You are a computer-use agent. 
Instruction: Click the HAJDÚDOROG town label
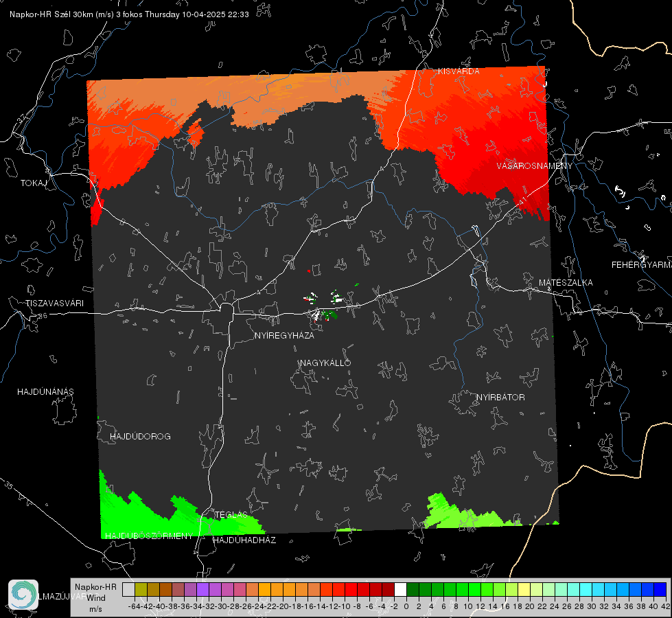coord(140,436)
